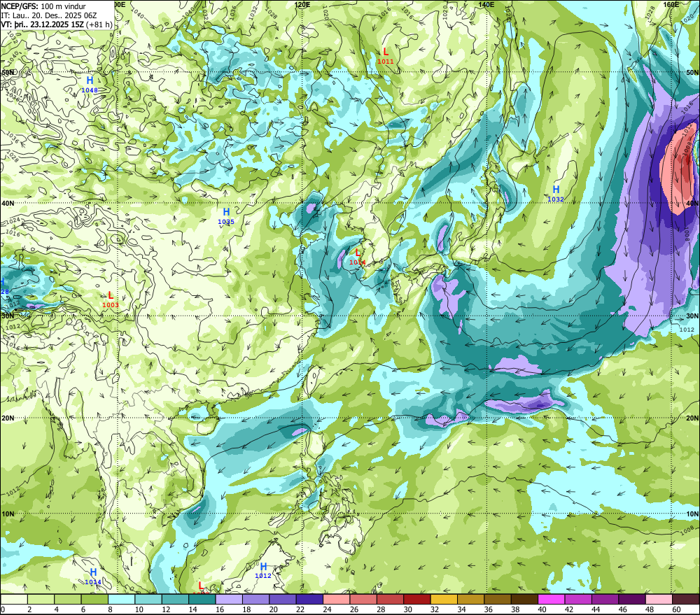Pick the dark maroon 60+ legend swatch

[686, 600]
